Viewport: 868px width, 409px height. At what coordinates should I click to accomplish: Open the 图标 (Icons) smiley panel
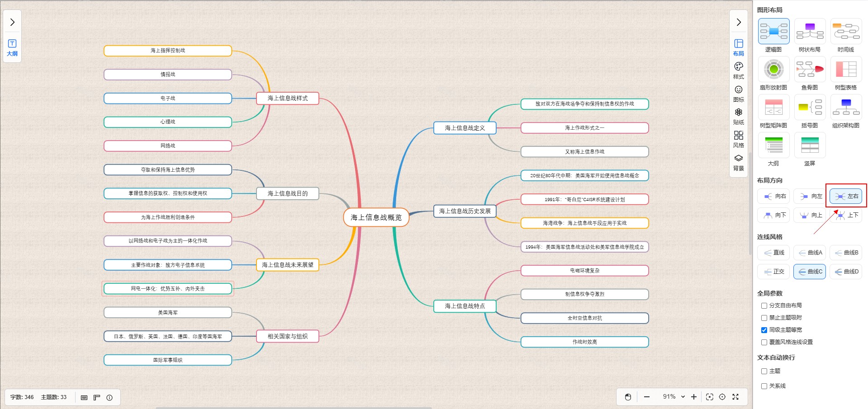738,93
